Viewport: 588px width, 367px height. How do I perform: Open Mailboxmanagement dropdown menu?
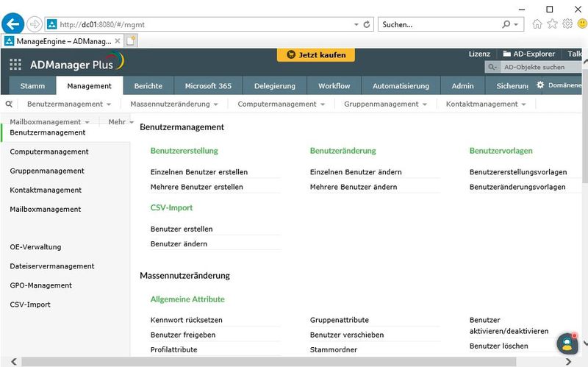[49, 121]
